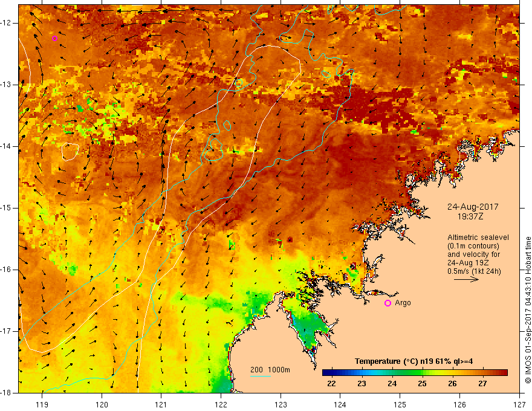532x411 pixels.
Task: Click the 125 longitude axis label
Action: point(400,404)
